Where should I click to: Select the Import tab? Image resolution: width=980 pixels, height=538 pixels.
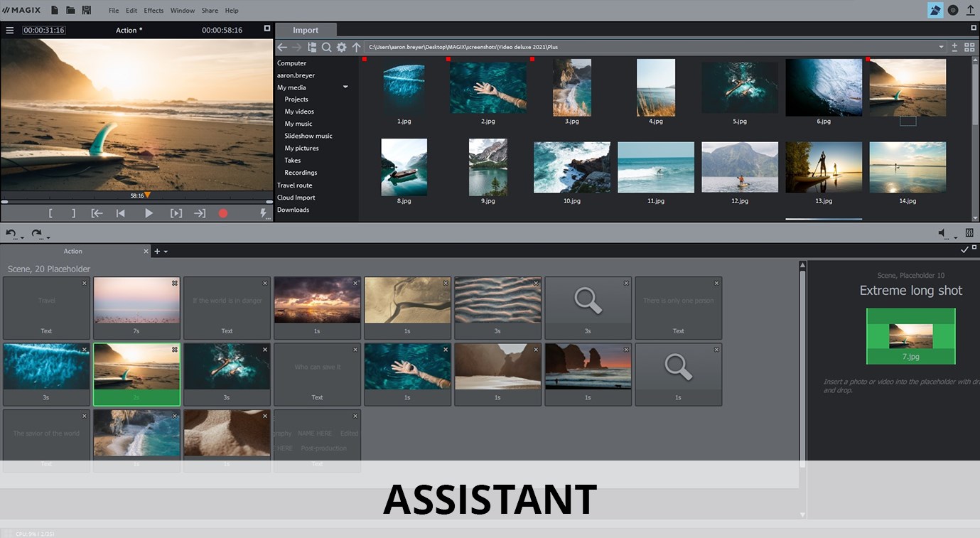(x=306, y=30)
